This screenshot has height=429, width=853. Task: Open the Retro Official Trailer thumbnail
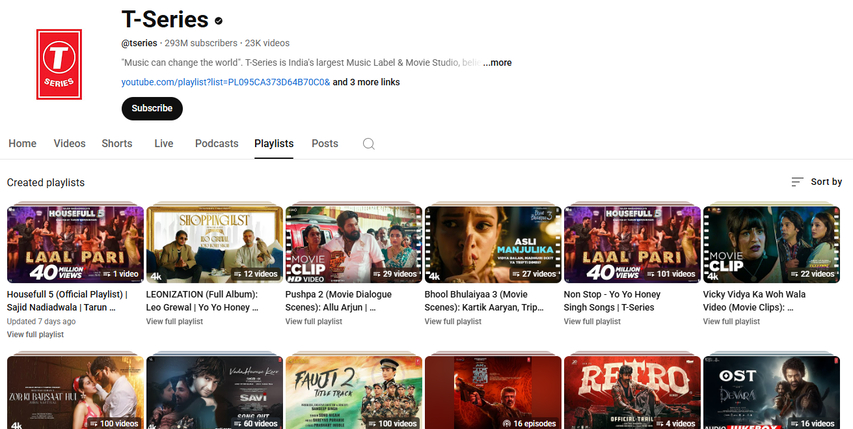[632, 393]
